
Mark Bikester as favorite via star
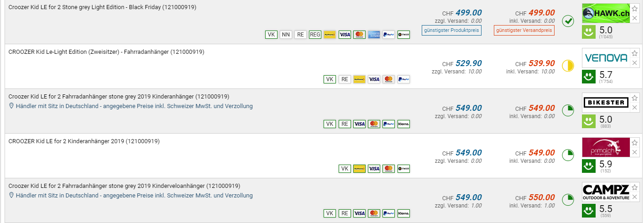click(634, 98)
